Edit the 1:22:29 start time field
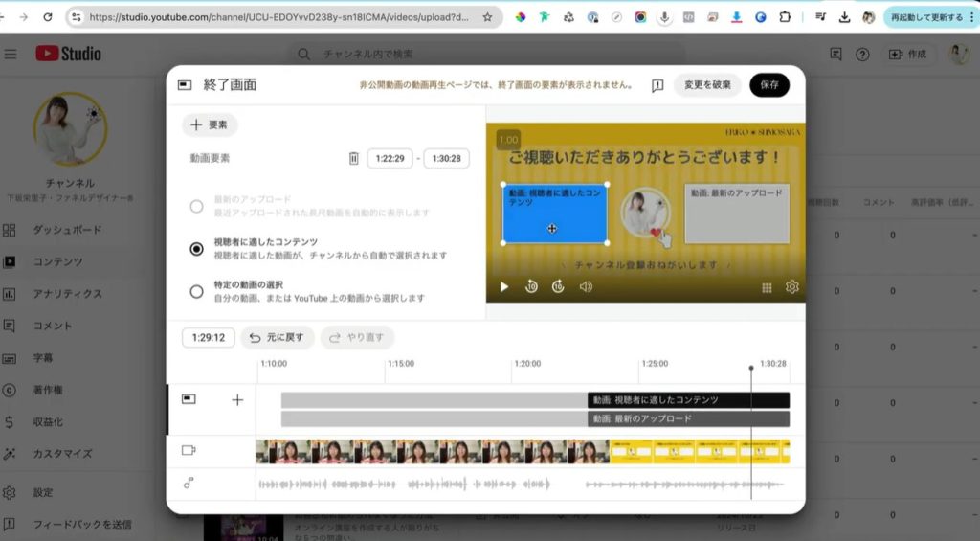 point(390,159)
